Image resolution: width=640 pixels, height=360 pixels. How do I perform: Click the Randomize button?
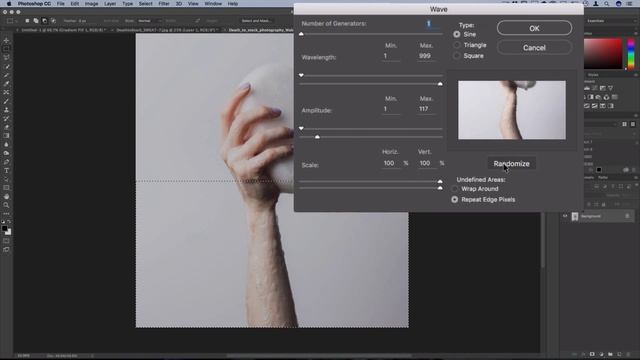tap(511, 164)
